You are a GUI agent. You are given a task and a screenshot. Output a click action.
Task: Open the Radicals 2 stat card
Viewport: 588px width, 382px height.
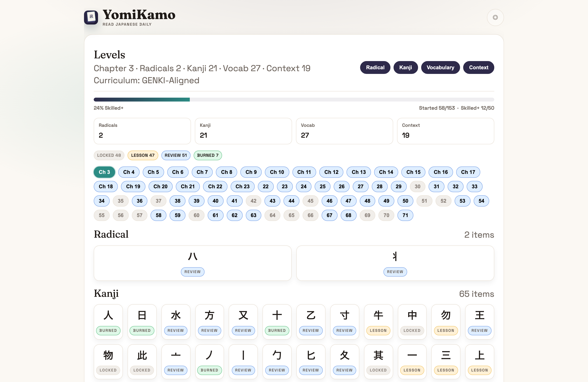click(142, 131)
